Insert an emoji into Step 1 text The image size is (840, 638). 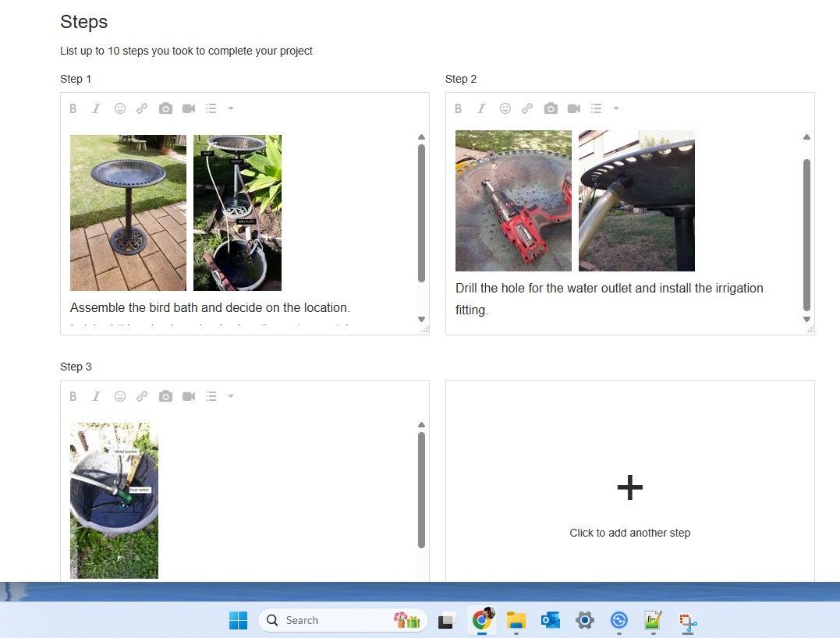(119, 108)
